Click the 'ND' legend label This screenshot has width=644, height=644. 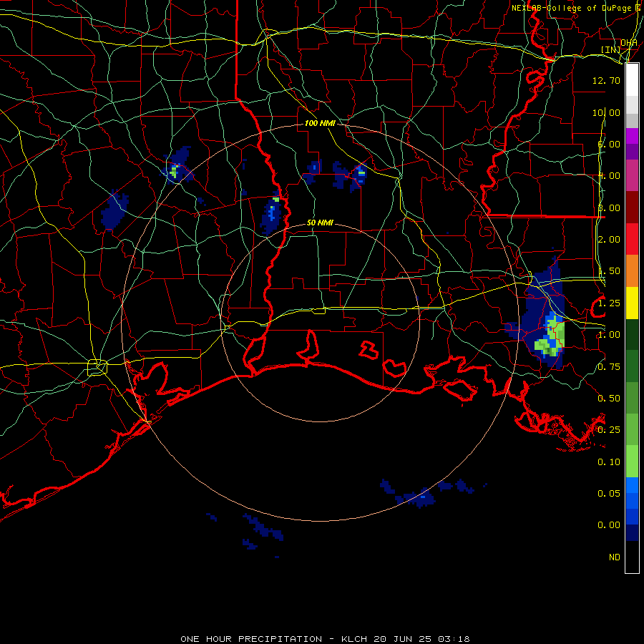pyautogui.click(x=615, y=557)
